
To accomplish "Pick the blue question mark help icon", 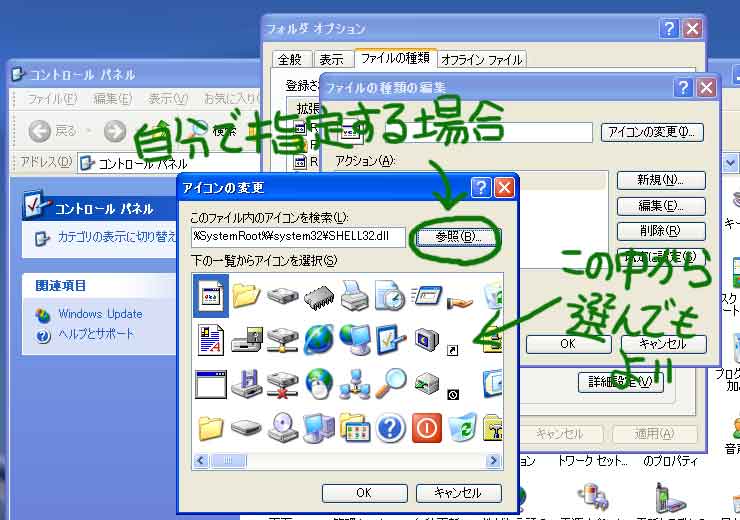I will 390,428.
